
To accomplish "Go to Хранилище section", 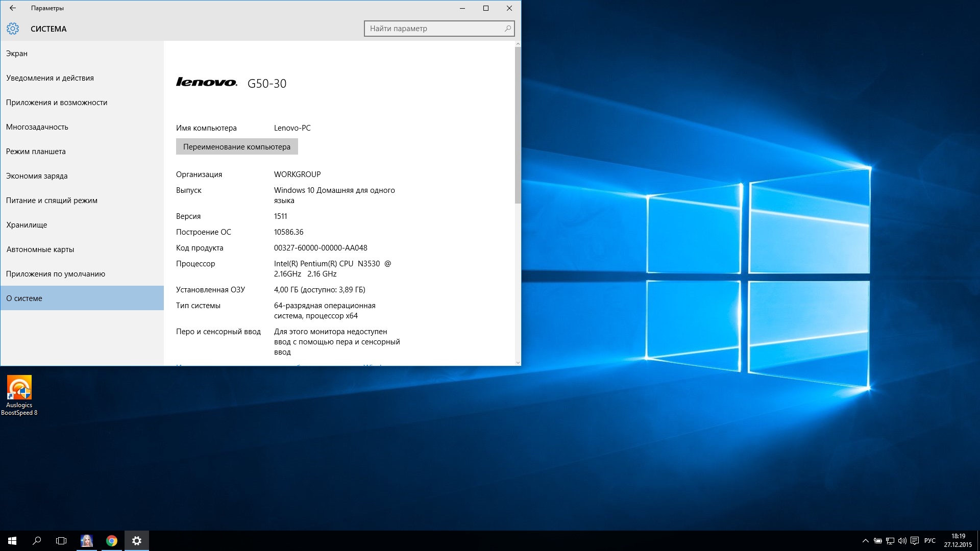I will [x=82, y=225].
